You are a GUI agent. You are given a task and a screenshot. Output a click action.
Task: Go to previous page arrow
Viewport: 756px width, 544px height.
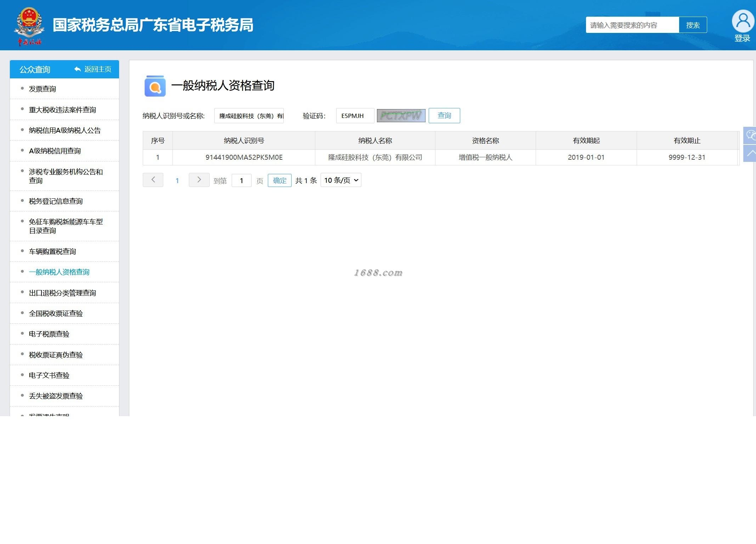[153, 180]
